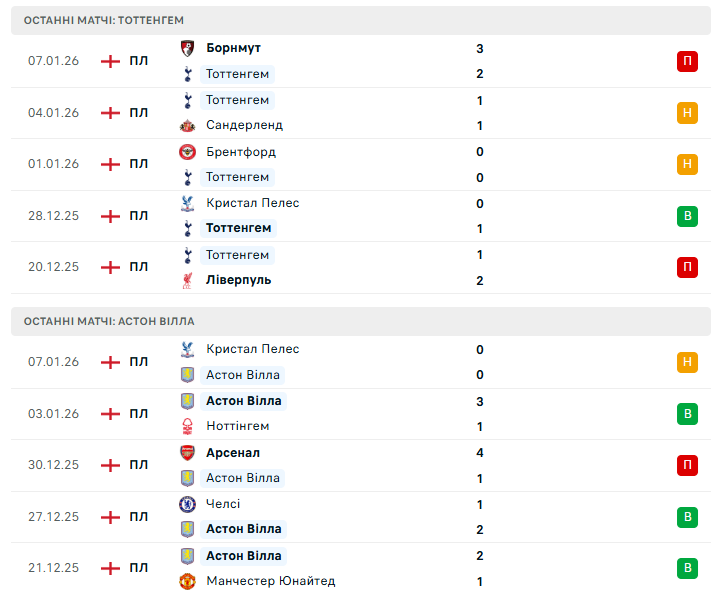720x599 pixels.
Task: Select the Челсі team name
Action: [x=223, y=504]
